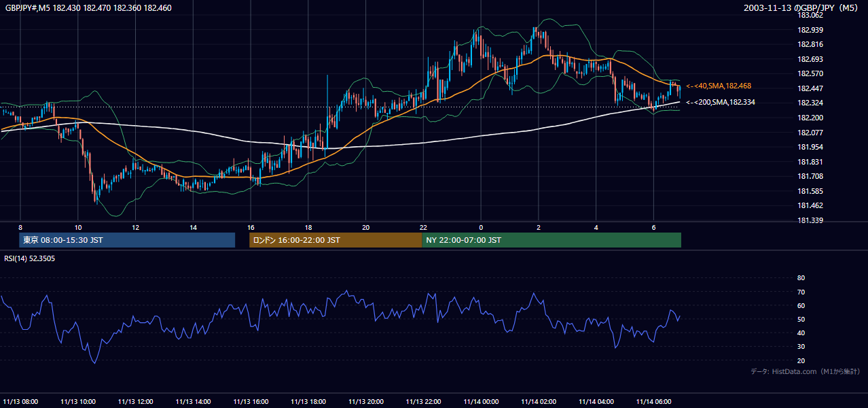Select the NY 22:00-07:00 JST session bar
The width and height of the screenshot is (868, 408).
[551, 240]
